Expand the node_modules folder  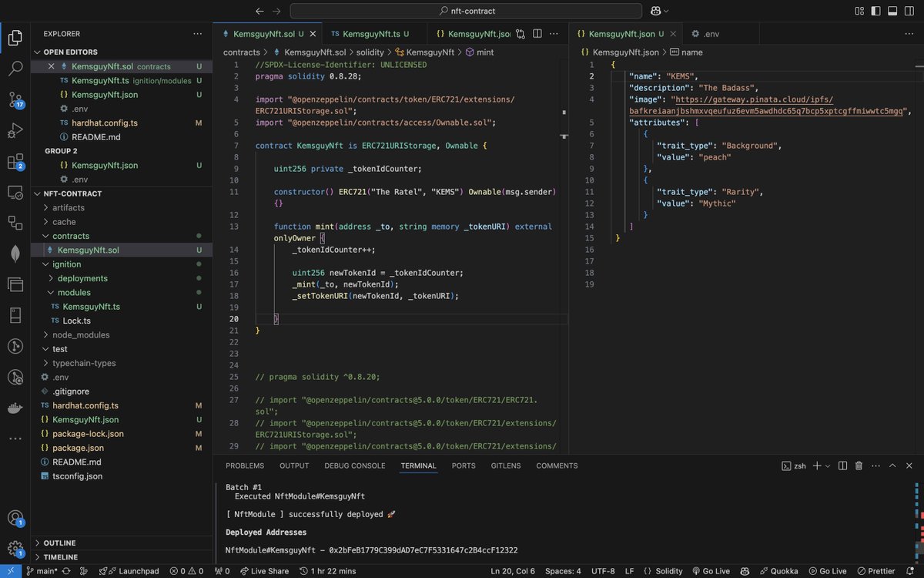pos(81,334)
